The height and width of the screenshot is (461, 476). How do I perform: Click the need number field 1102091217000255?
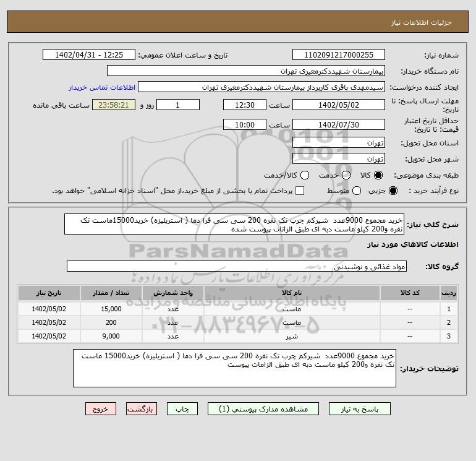pyautogui.click(x=339, y=54)
